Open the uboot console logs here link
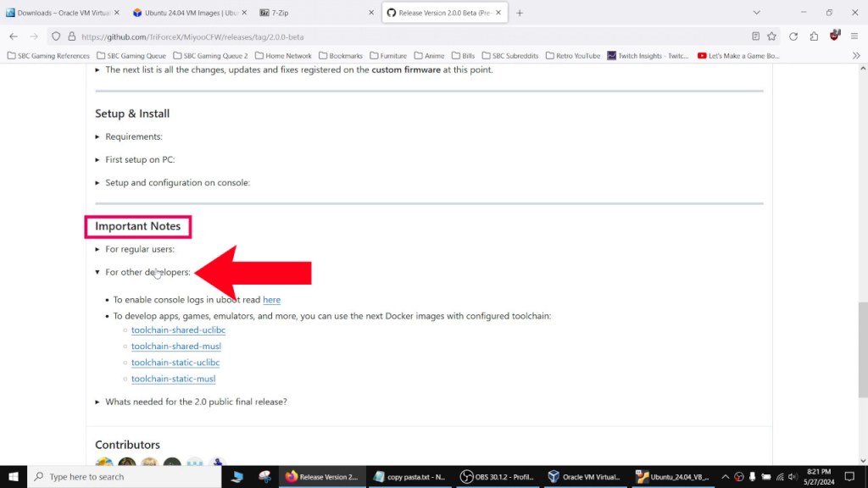The height and width of the screenshot is (488, 868). [271, 299]
